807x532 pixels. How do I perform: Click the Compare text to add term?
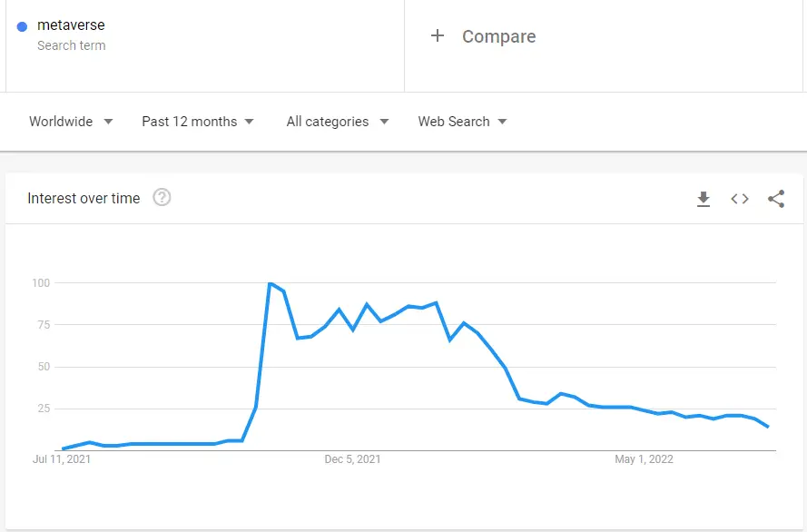coord(498,36)
